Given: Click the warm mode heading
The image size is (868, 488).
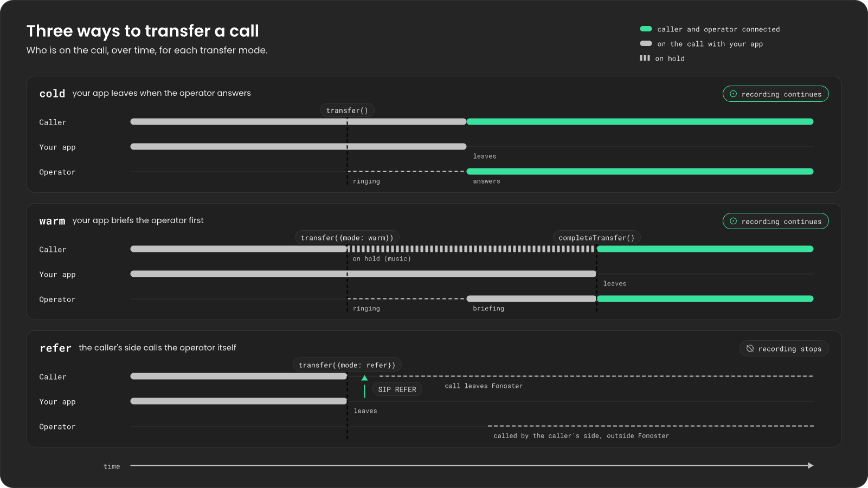Looking at the screenshot, I should pos(52,221).
